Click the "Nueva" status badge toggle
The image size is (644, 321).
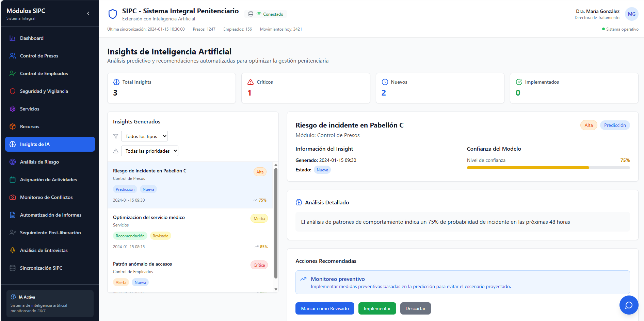pos(322,169)
